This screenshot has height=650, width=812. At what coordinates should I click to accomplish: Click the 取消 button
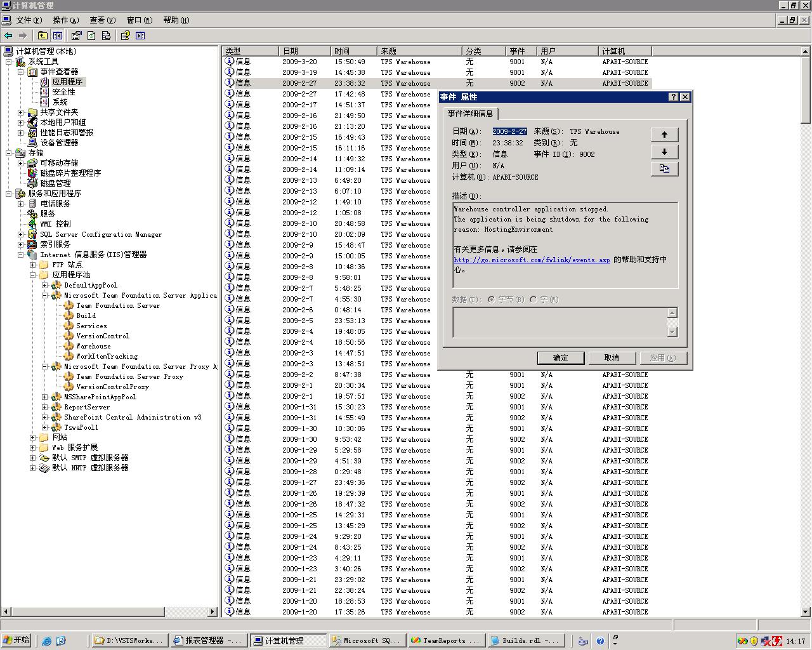click(x=612, y=358)
